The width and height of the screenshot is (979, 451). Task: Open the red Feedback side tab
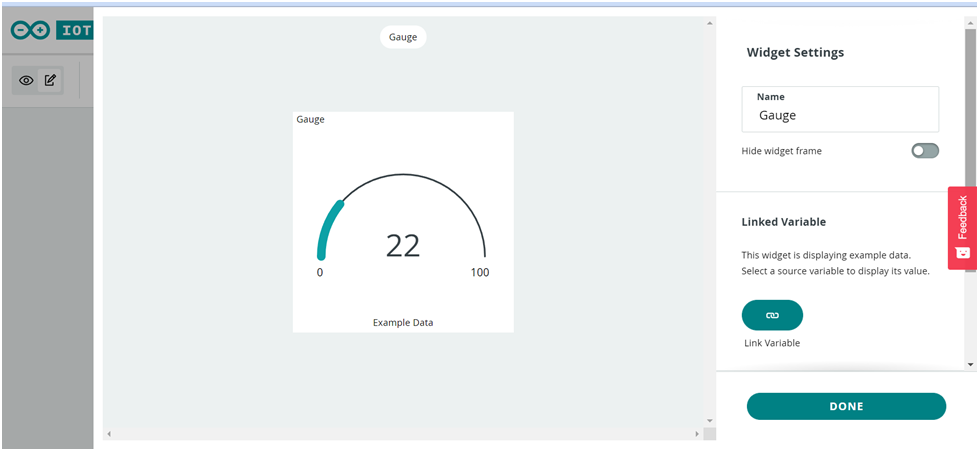point(962,228)
